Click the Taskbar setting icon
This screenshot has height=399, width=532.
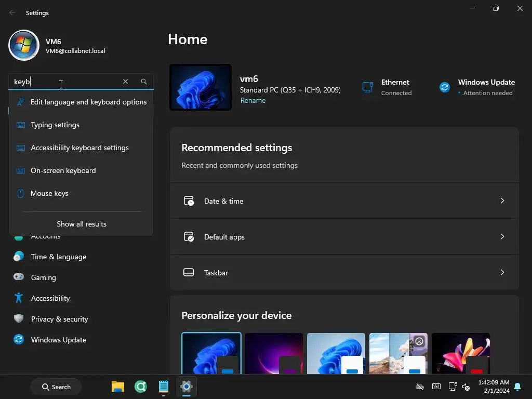(189, 272)
